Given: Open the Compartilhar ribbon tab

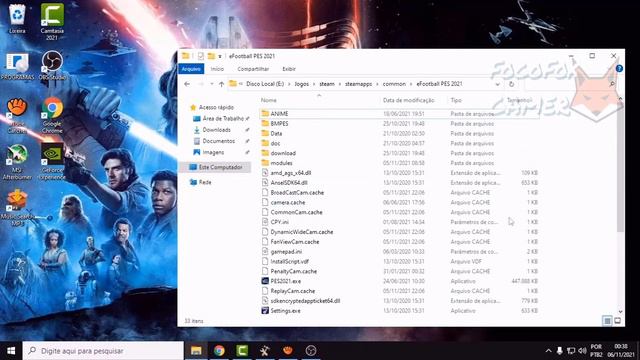Looking at the screenshot, I should tap(253, 69).
